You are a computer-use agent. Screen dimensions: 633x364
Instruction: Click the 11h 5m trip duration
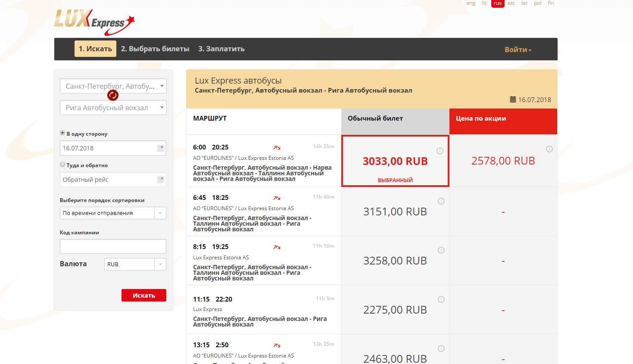[325, 299]
